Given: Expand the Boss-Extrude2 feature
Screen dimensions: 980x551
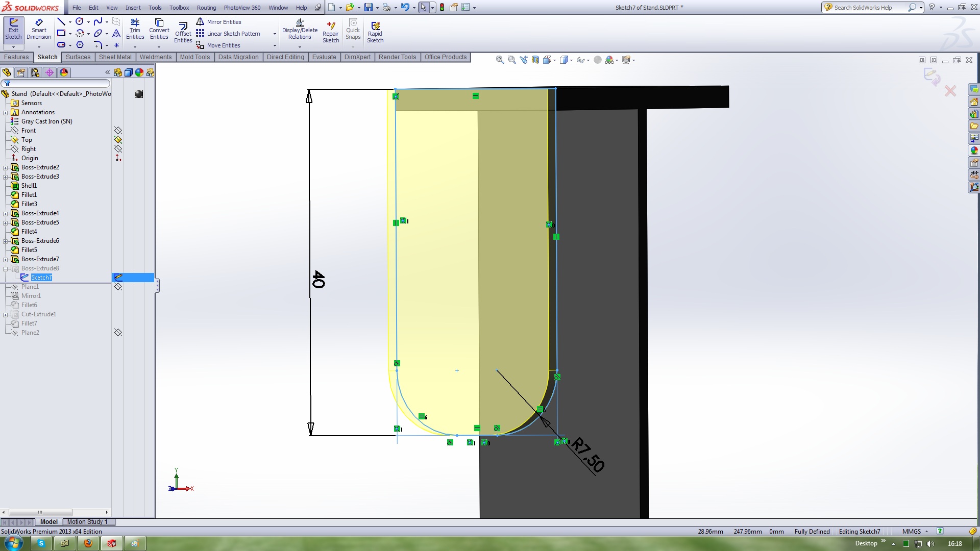Looking at the screenshot, I should click(x=6, y=167).
